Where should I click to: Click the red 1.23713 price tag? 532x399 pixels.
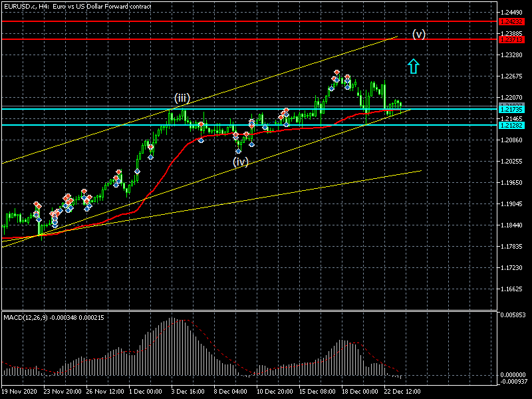point(511,39)
